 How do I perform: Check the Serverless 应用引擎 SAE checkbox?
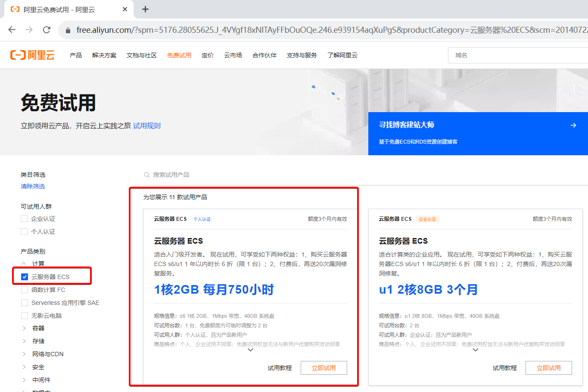(x=25, y=303)
